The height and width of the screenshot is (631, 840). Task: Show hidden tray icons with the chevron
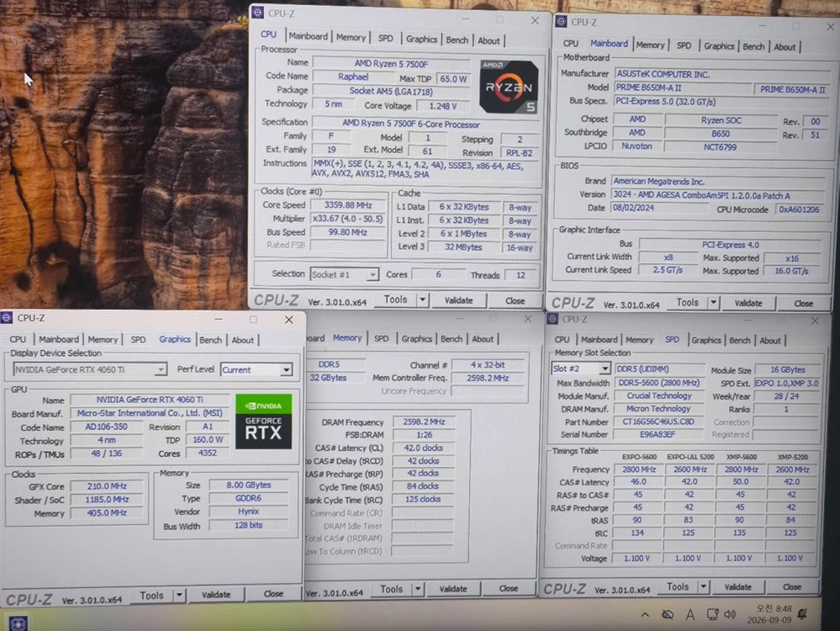pos(645,615)
